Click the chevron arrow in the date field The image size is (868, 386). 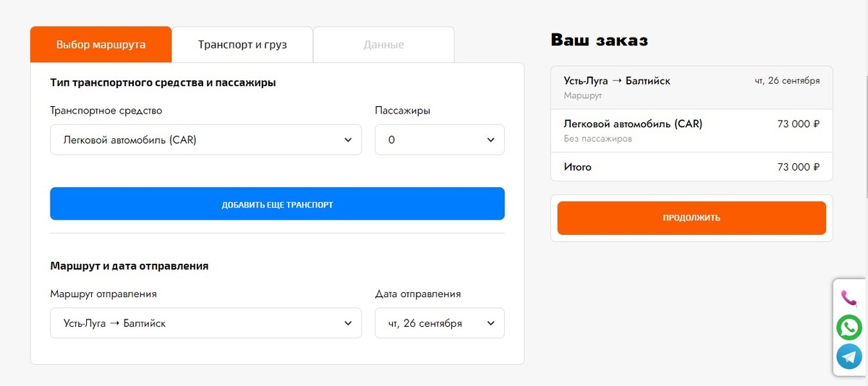490,323
